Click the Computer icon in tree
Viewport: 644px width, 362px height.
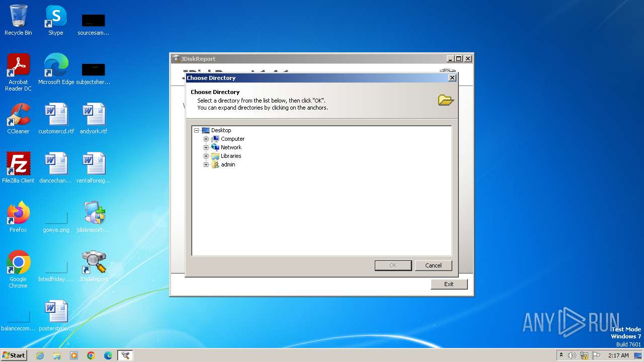pyautogui.click(x=215, y=139)
